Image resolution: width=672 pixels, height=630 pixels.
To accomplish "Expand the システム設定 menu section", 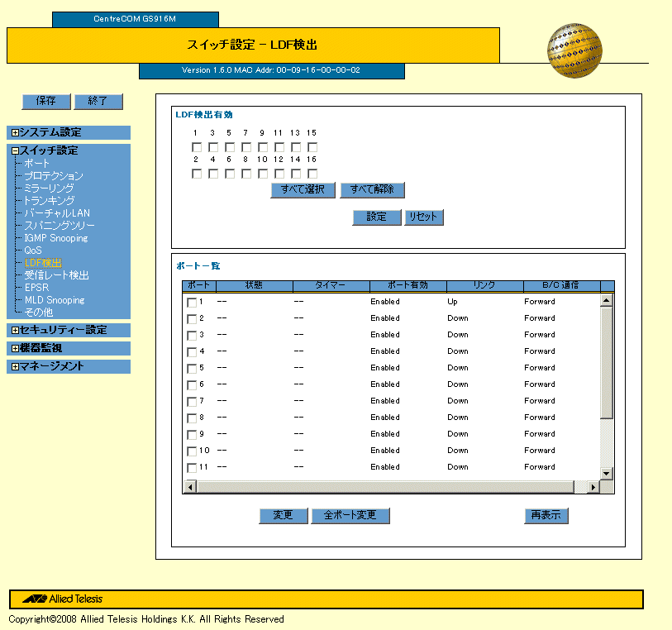I will [15, 132].
